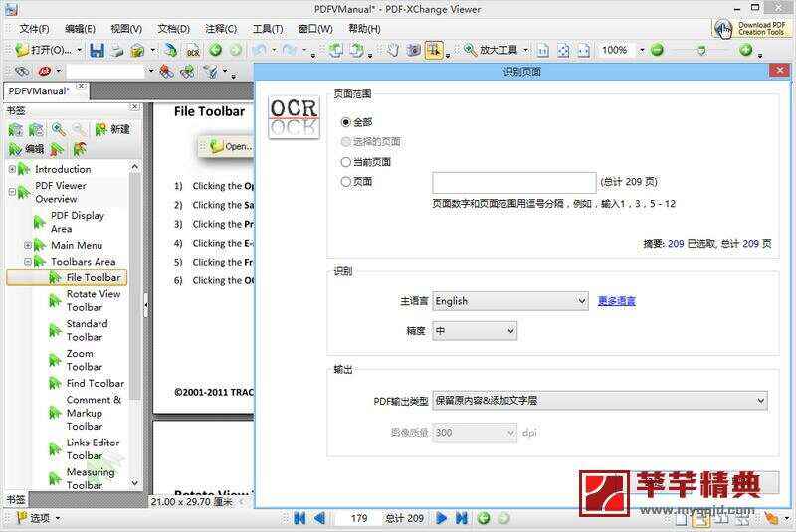Click the page range text input field
The image size is (796, 532).
pyautogui.click(x=513, y=183)
